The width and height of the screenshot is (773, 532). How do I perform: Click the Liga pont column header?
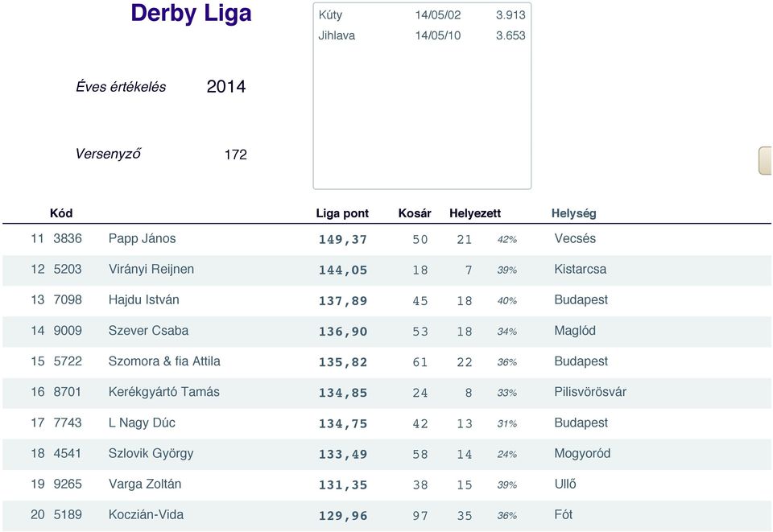[342, 213]
